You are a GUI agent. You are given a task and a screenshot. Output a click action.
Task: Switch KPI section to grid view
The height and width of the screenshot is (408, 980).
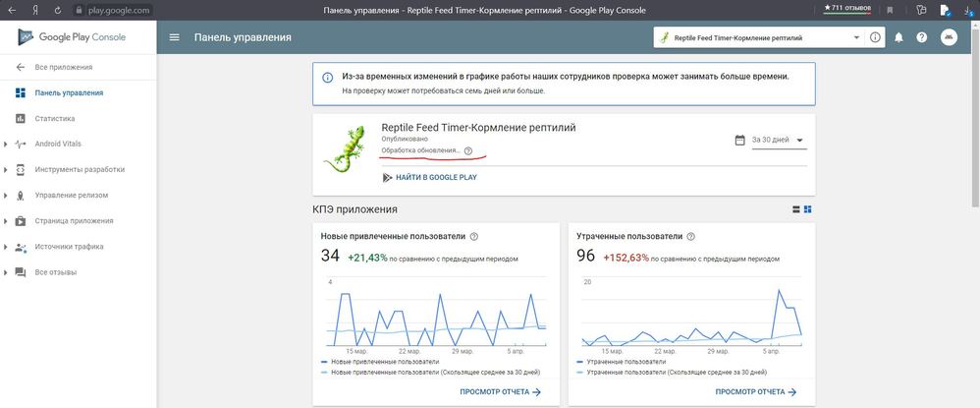(807, 209)
